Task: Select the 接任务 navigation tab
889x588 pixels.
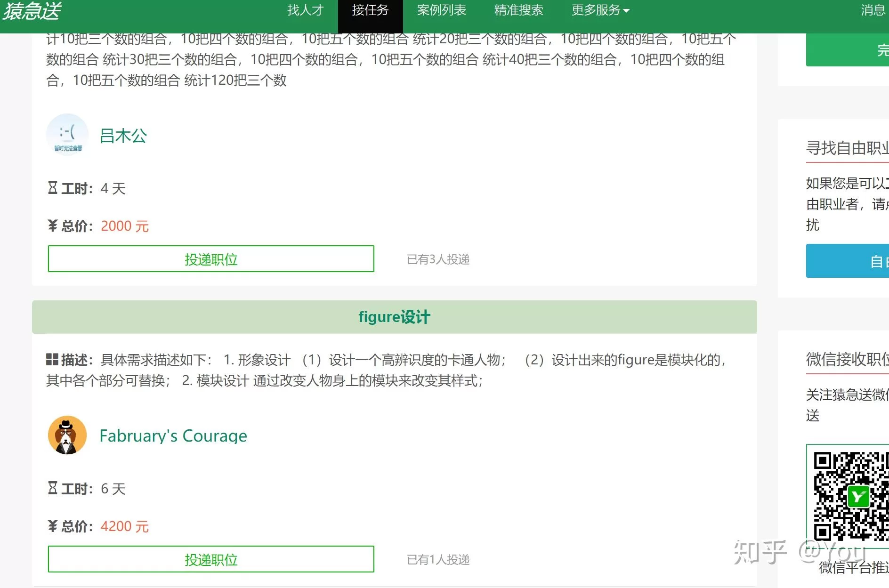Action: (x=370, y=10)
